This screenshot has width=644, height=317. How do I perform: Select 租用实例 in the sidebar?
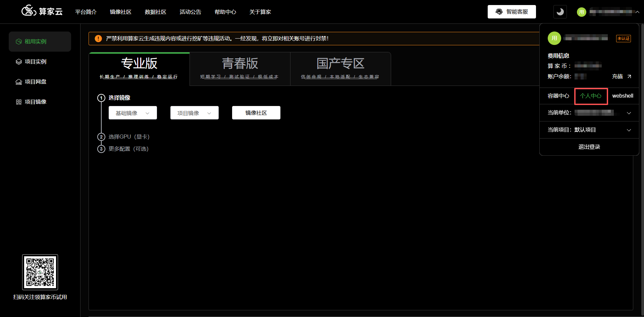tap(40, 42)
